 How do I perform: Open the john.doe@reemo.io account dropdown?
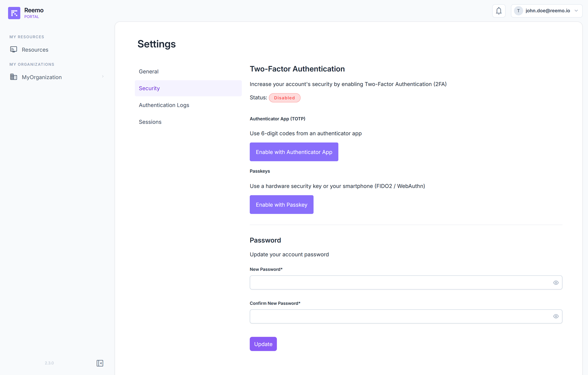pyautogui.click(x=546, y=11)
